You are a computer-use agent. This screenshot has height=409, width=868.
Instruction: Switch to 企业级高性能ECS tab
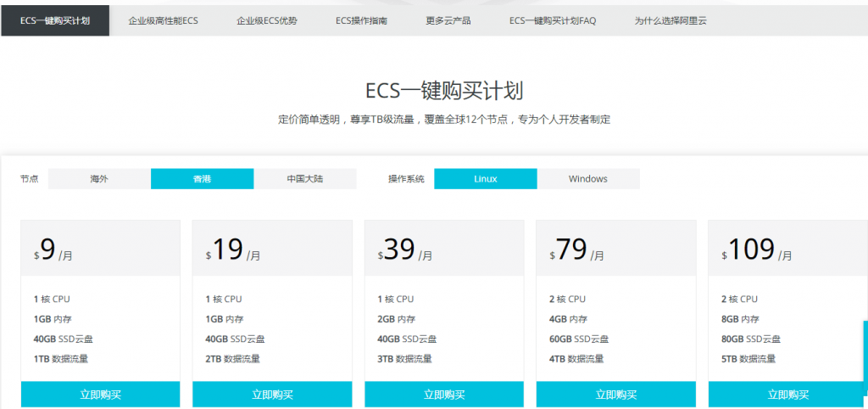click(x=164, y=20)
